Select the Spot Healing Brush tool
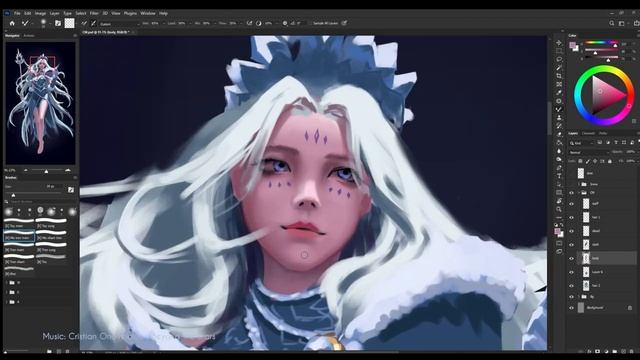This screenshot has height=360, width=640. coord(559,101)
